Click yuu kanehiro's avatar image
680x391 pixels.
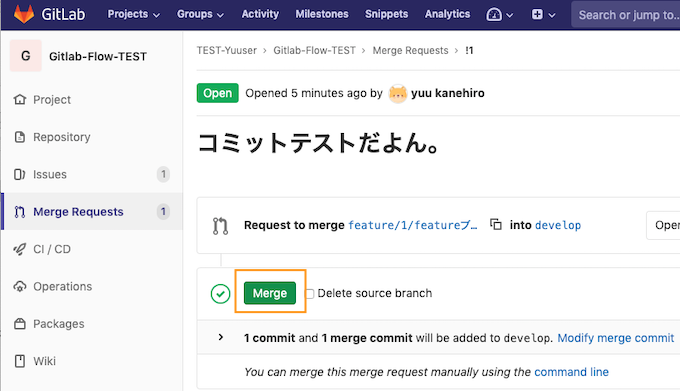pos(398,94)
